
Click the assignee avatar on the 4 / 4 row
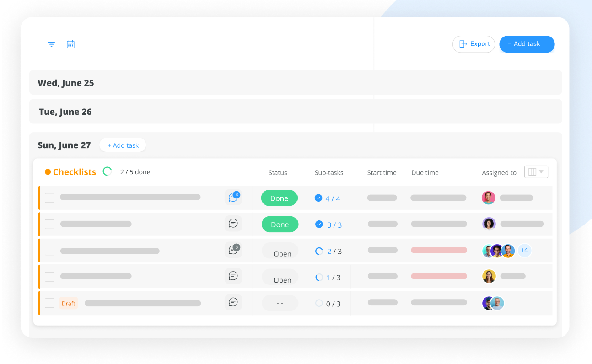tap(489, 198)
